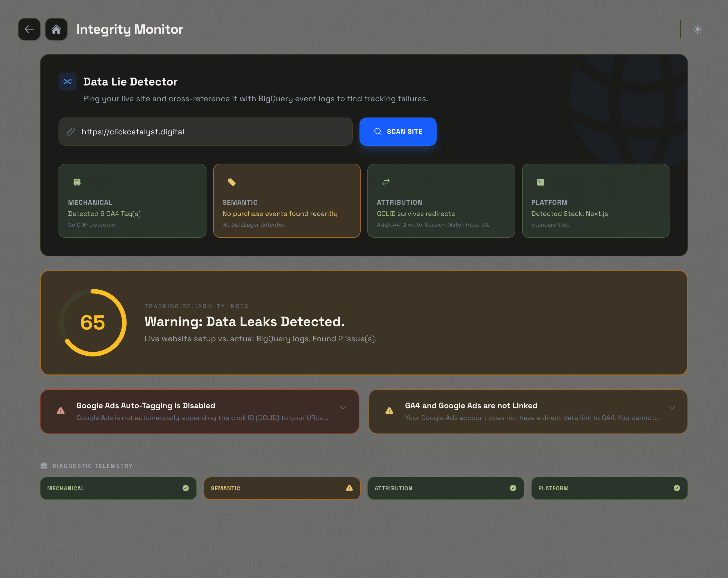Click the back arrow button

click(29, 29)
